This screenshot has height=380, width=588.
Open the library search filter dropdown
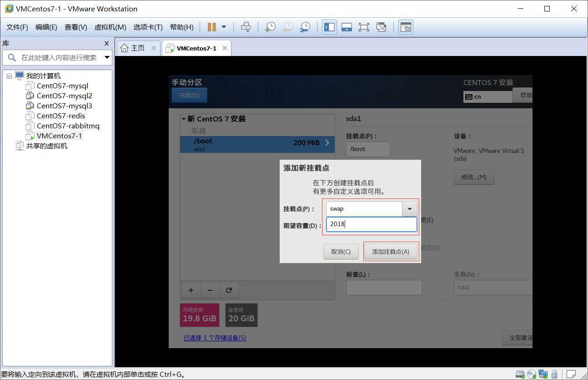107,57
